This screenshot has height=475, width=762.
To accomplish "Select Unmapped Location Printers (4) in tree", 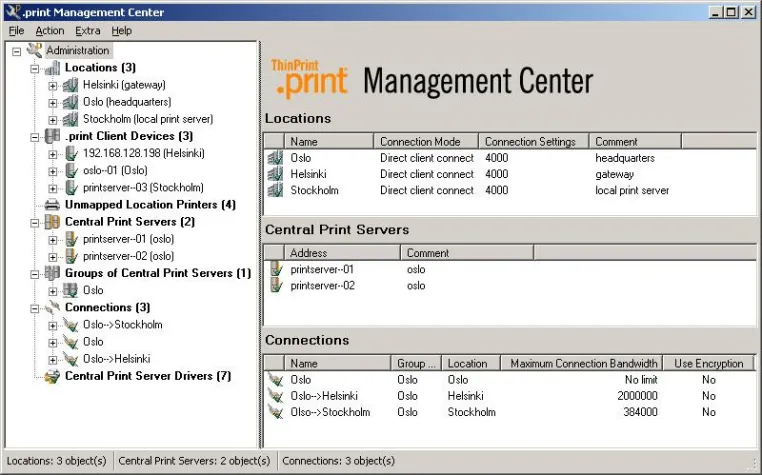I will click(x=150, y=205).
